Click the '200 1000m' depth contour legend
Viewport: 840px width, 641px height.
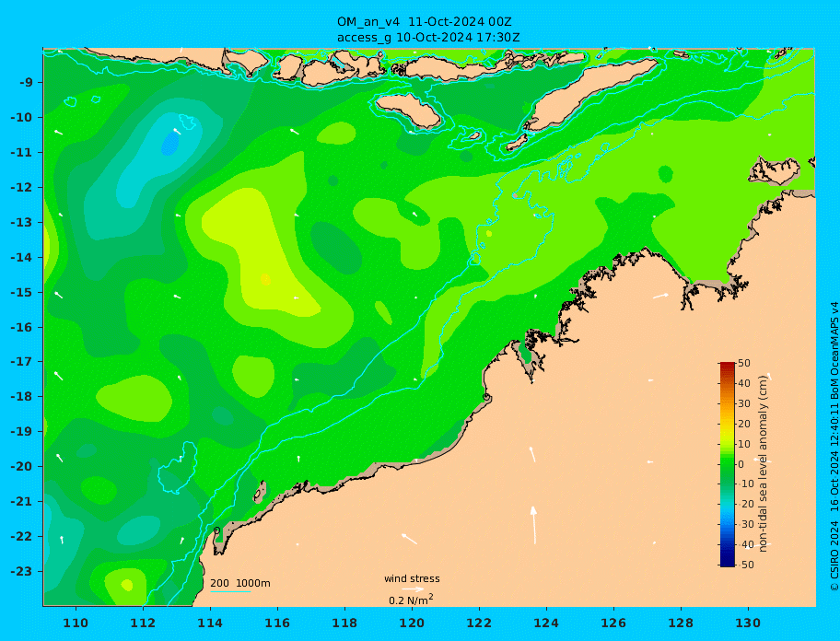click(240, 583)
